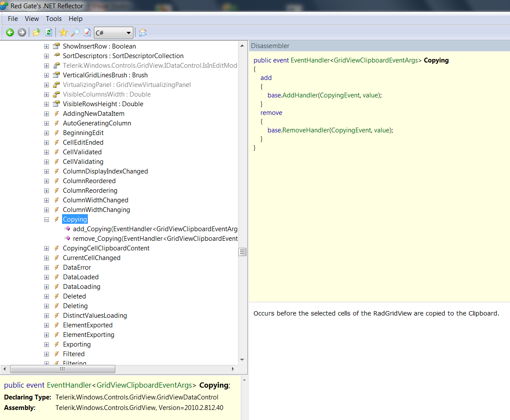This screenshot has height=420, width=510.
Task: Click the tree's horizontal scrollbar thumb
Action: [62, 369]
